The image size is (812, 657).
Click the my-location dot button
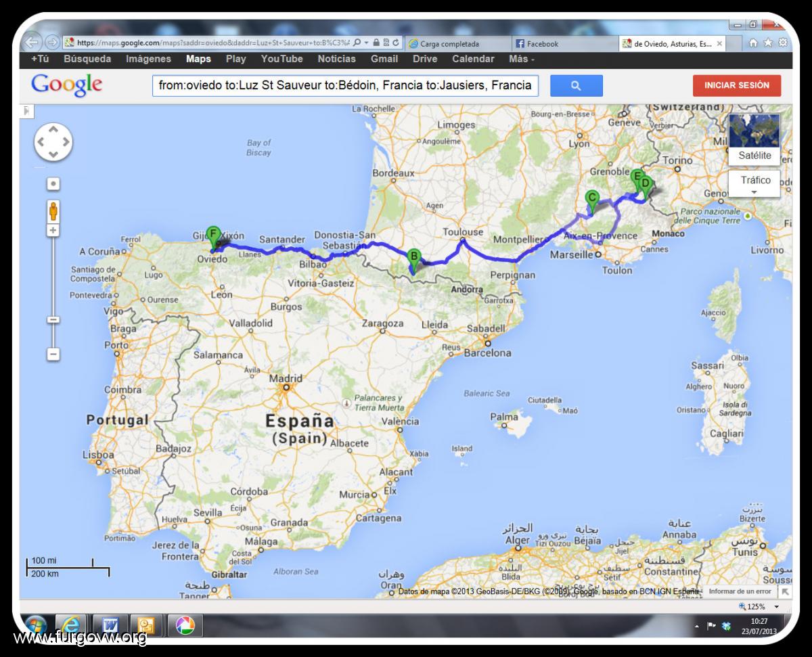click(x=53, y=183)
